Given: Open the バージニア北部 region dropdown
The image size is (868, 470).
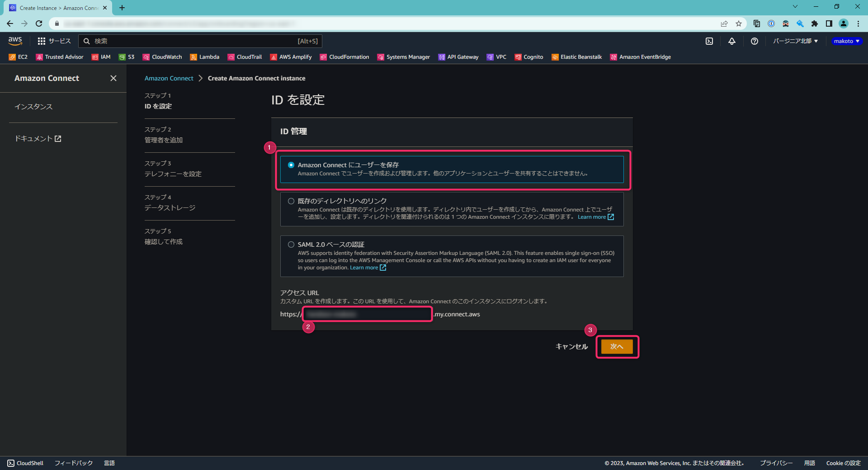Looking at the screenshot, I should (x=794, y=41).
